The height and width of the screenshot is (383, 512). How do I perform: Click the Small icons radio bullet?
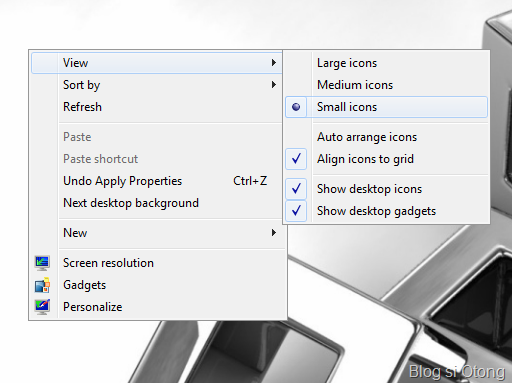click(x=296, y=107)
